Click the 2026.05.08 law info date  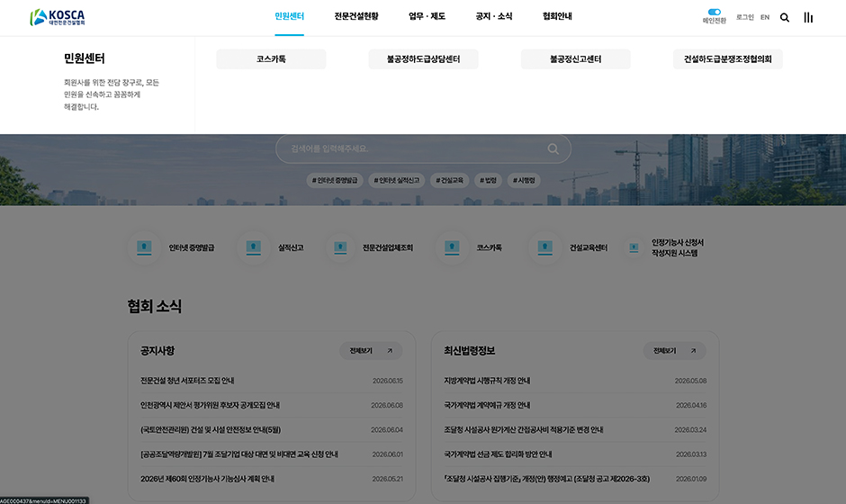[x=690, y=381]
